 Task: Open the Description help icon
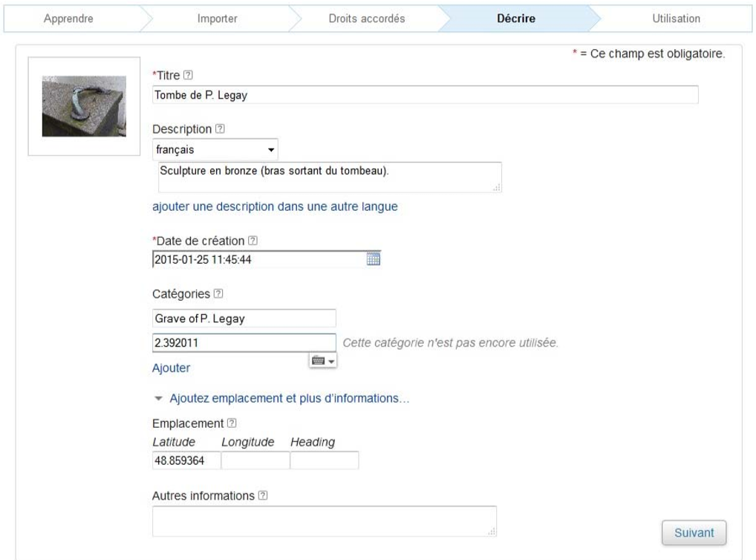tap(220, 128)
